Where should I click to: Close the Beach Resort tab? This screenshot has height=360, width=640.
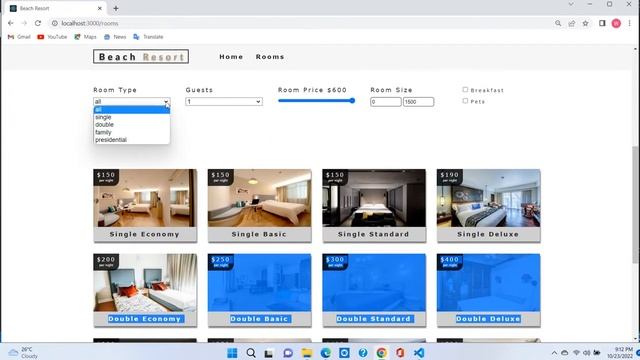(100, 8)
